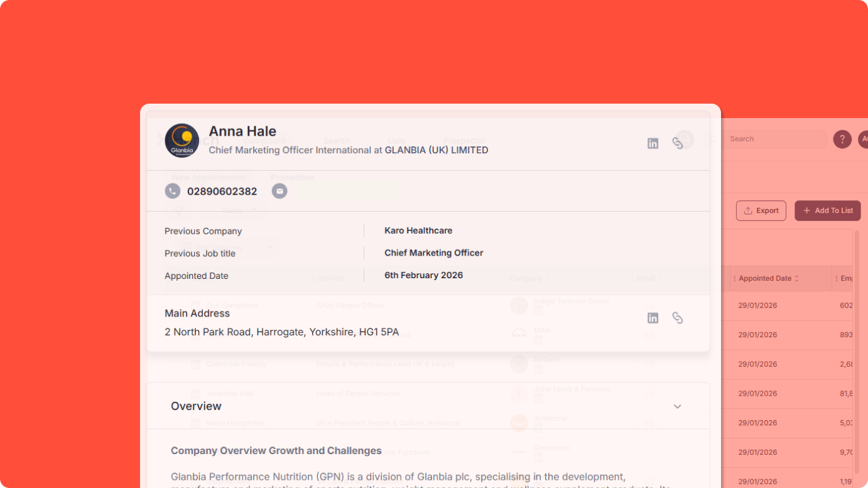Click the Previous Company label

203,231
